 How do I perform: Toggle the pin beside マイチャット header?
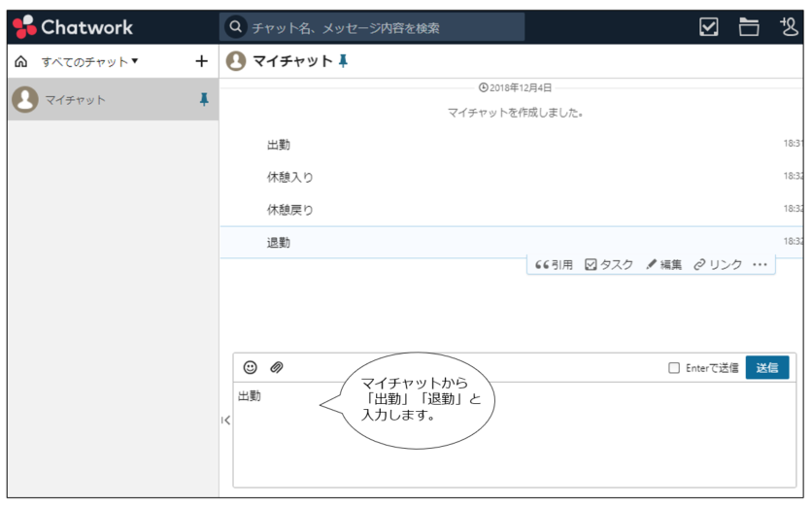[342, 61]
